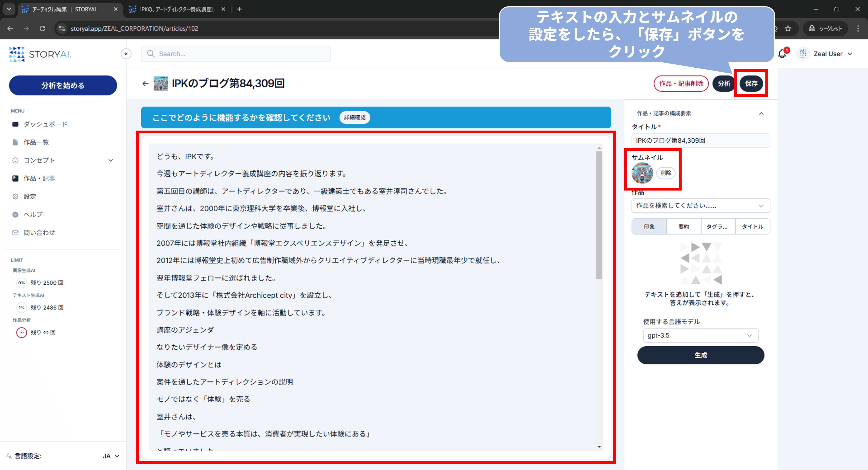Switch to the タグラ... tab
This screenshot has height=470, width=868.
[x=718, y=227]
